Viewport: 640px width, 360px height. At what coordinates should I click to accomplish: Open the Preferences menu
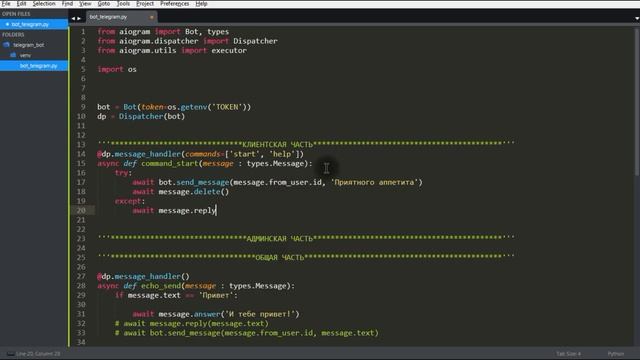[x=174, y=4]
